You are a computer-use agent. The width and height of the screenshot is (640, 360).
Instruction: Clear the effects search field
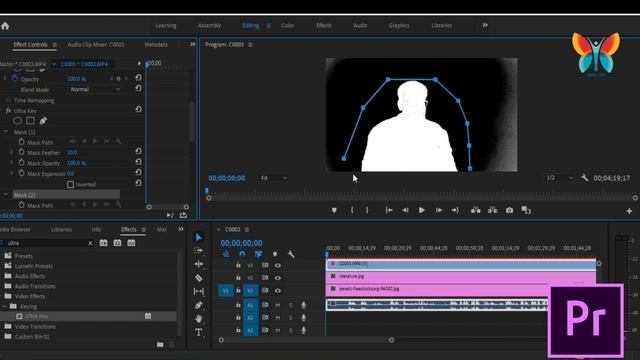click(x=90, y=243)
